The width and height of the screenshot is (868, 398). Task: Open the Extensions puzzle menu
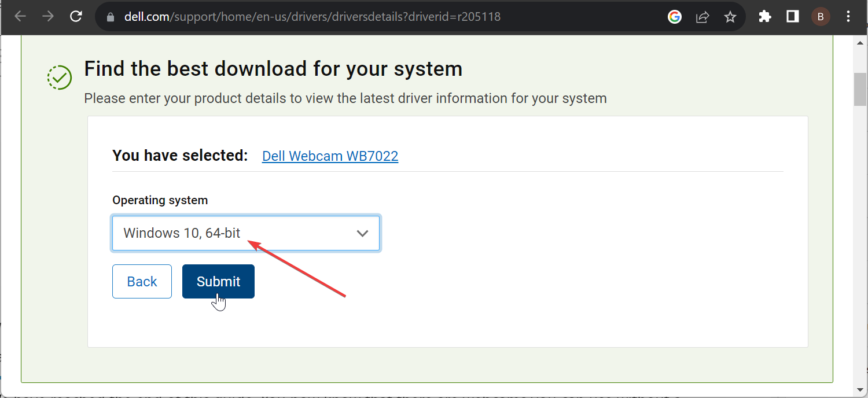pos(765,17)
